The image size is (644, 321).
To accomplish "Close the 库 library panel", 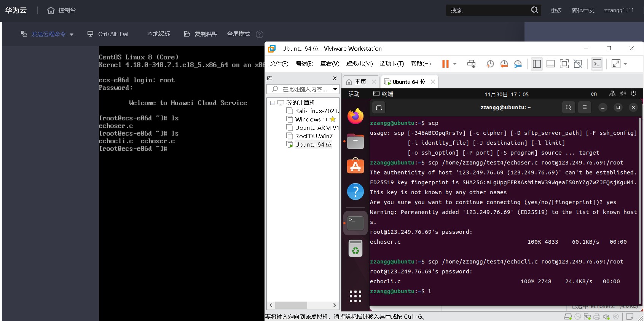I will [335, 78].
